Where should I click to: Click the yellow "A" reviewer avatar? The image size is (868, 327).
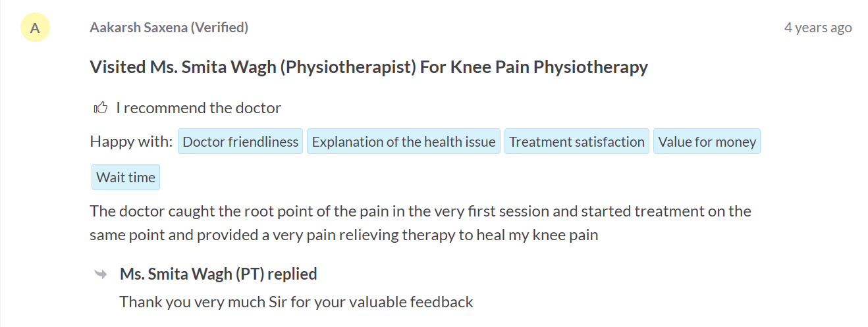tap(36, 28)
